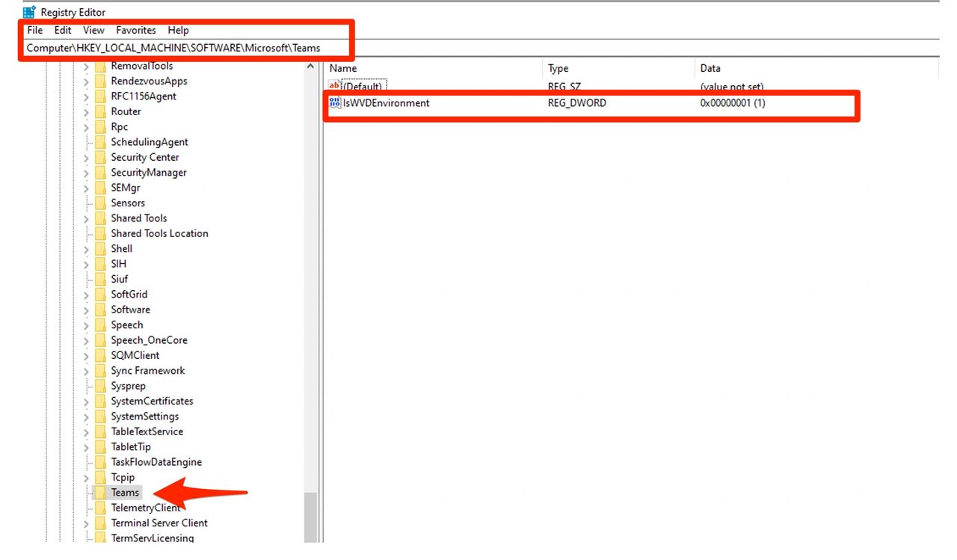Image resolution: width=957 pixels, height=560 pixels.
Task: Select the Sysprep folder icon
Action: pos(99,386)
